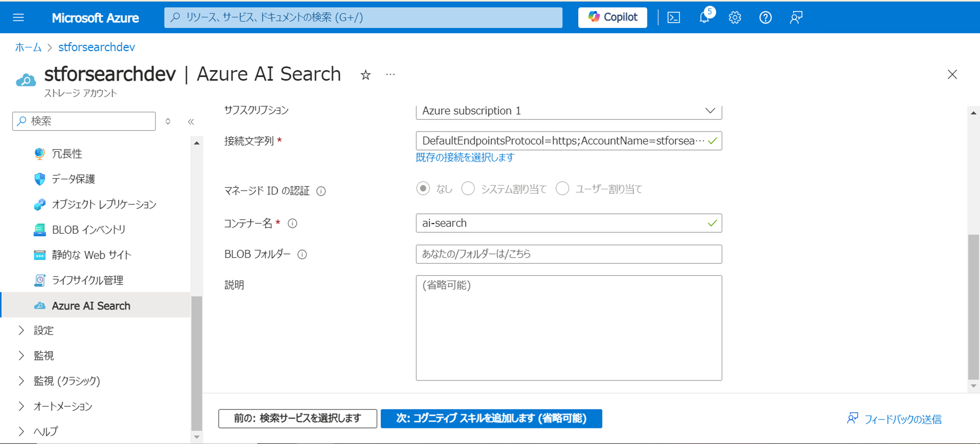Open the notifications bell
This screenshot has width=980, height=444.
coord(704,18)
